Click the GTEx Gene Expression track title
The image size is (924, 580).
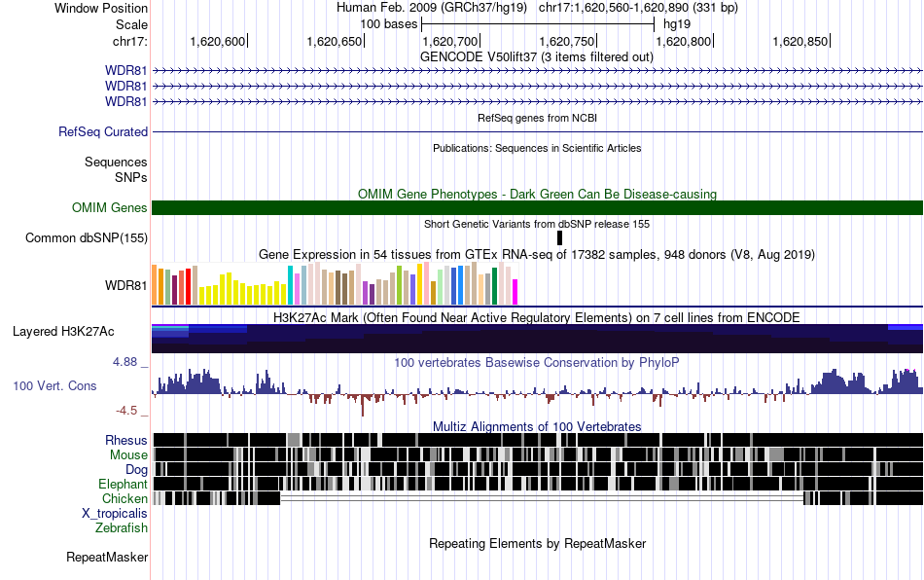pos(537,255)
